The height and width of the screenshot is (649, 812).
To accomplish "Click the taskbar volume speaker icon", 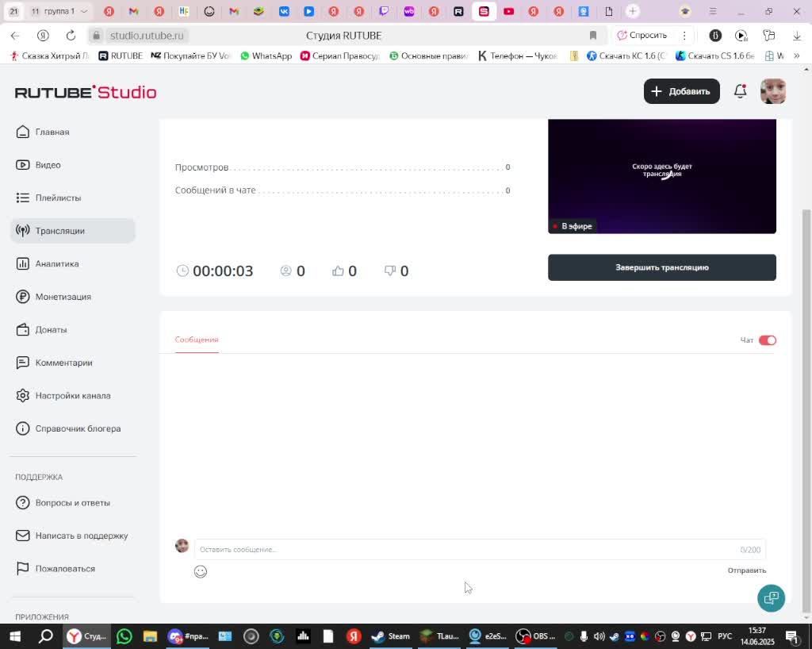I will click(599, 636).
